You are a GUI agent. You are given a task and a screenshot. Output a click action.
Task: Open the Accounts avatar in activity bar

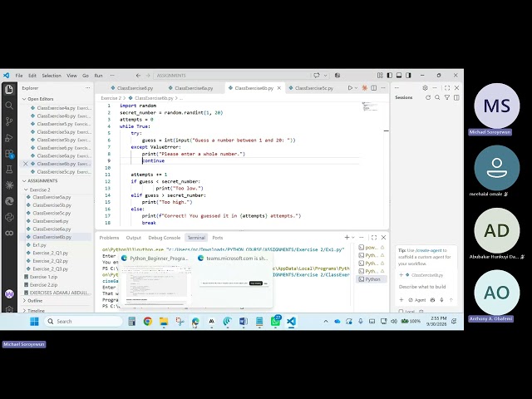[9, 293]
